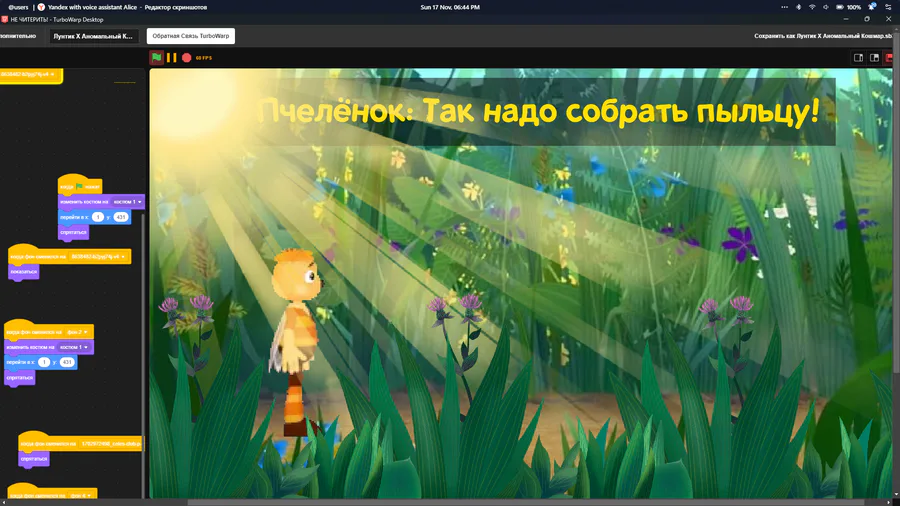The height and width of the screenshot is (506, 900).
Task: Open backdrop dropdown in top-left yellow block
Action: coord(28,75)
